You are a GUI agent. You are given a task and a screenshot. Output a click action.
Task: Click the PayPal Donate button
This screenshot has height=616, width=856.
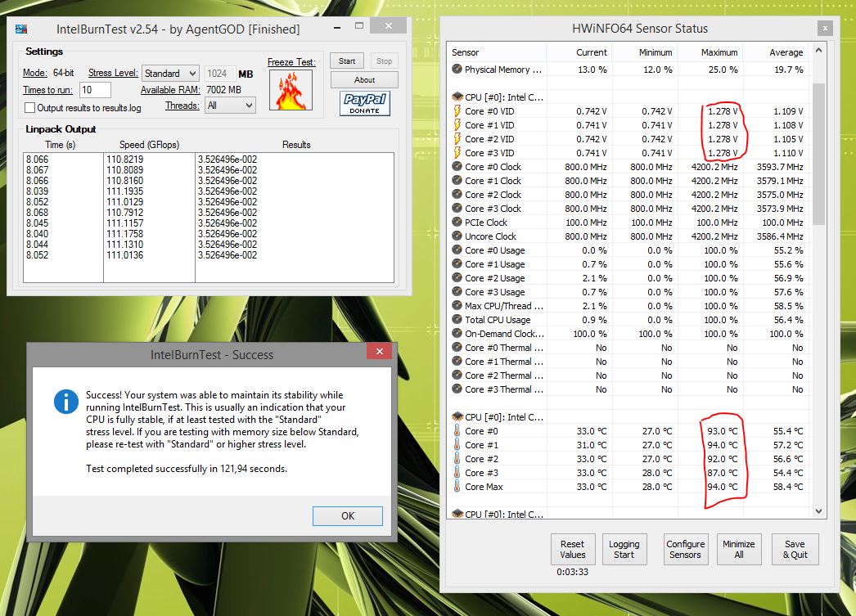tap(365, 103)
